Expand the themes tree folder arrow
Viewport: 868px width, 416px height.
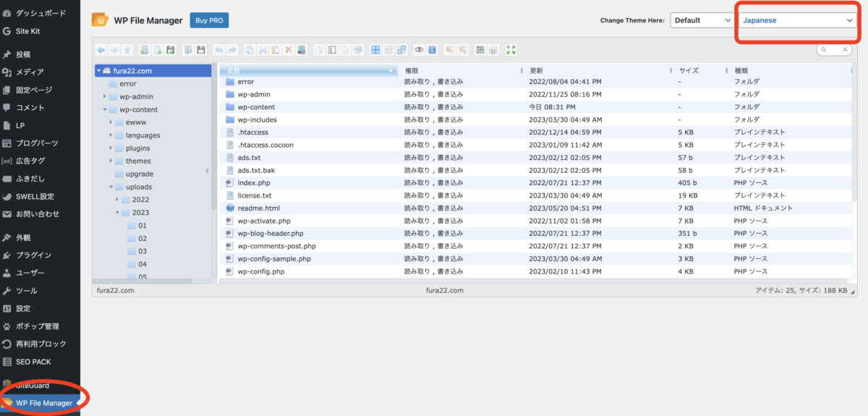[111, 161]
